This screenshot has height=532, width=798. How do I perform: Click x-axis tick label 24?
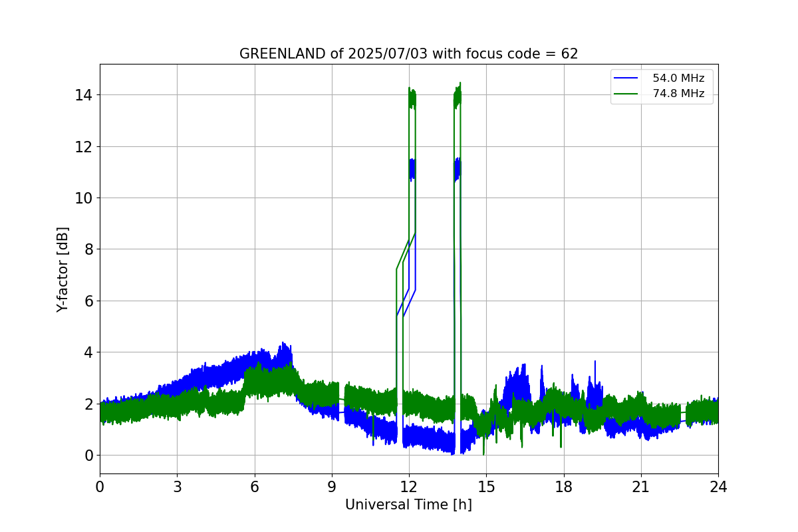click(718, 487)
